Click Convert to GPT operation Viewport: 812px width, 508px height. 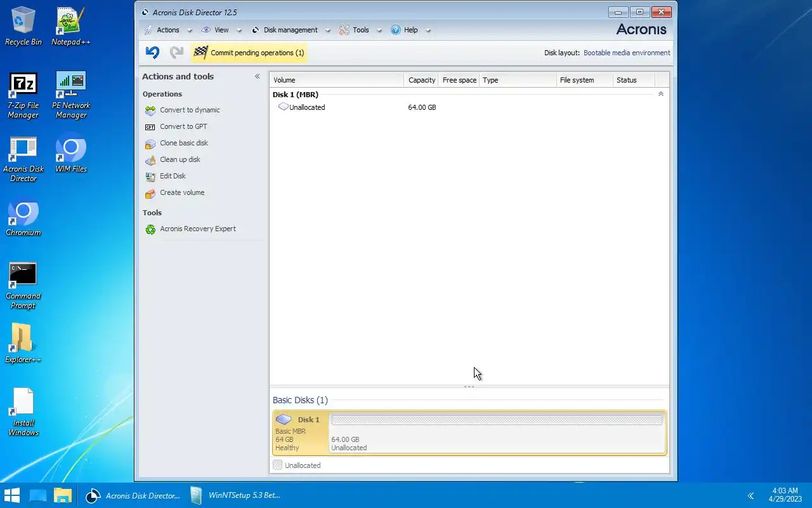coord(183,127)
